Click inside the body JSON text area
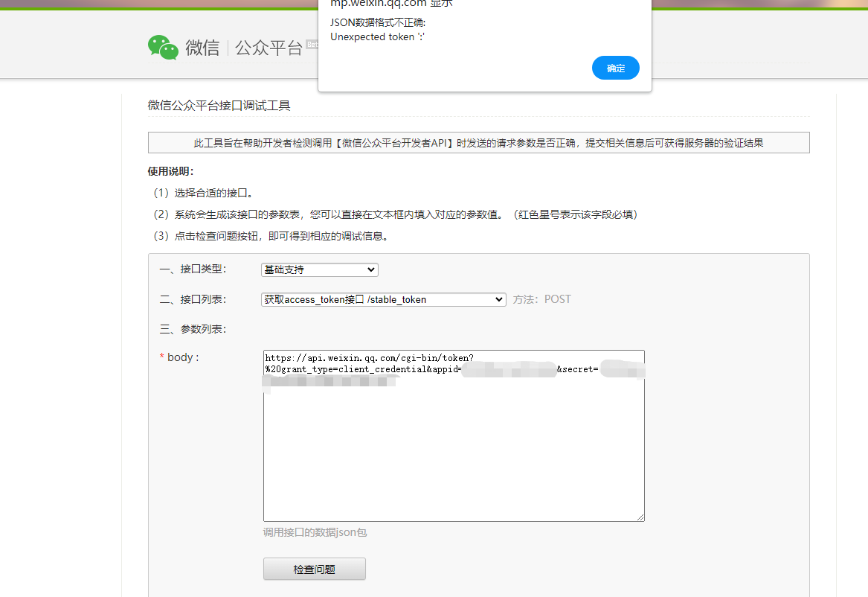Viewport: 868px width, 597px height. click(x=454, y=436)
